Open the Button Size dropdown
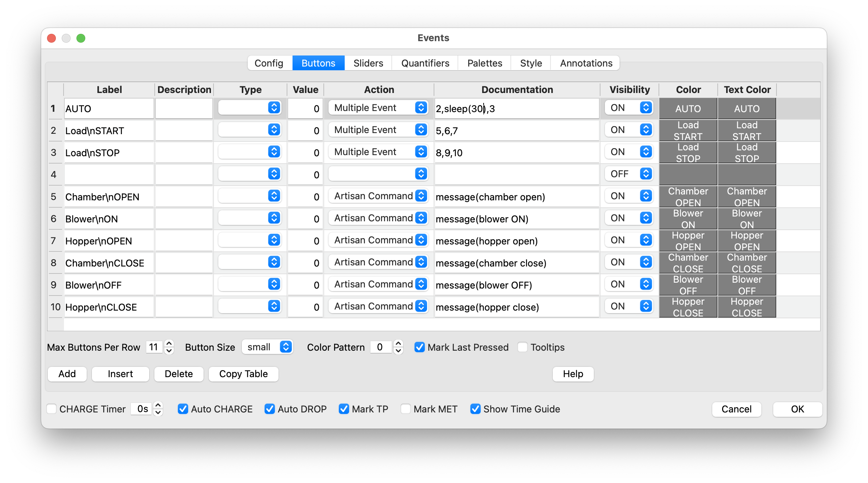 [267, 347]
